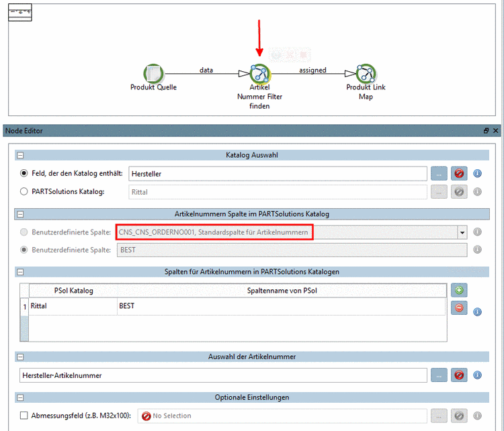
Task: Collapse Artikelnummern Spalte im PARTSolutions Katalog section
Action: pos(20,214)
